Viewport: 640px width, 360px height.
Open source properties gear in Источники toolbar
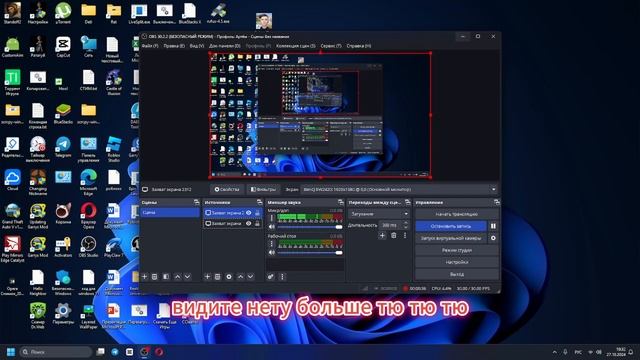(x=229, y=276)
